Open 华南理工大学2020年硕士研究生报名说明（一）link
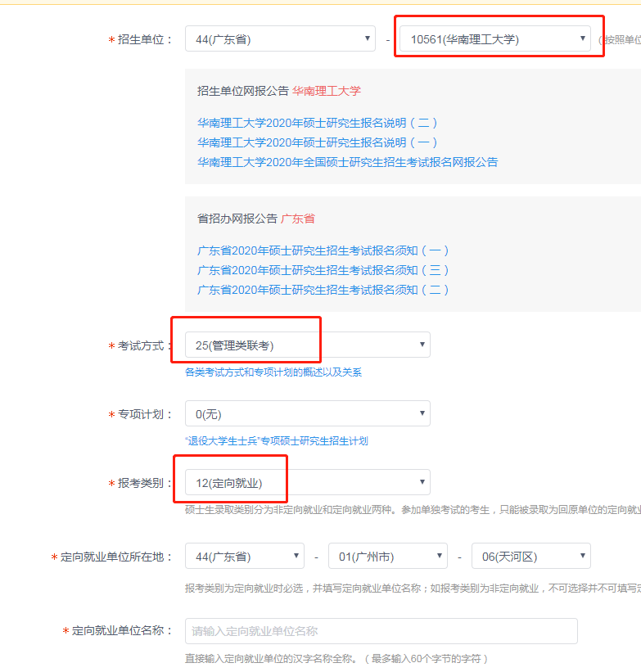This screenshot has height=672, width=641. pos(318,142)
